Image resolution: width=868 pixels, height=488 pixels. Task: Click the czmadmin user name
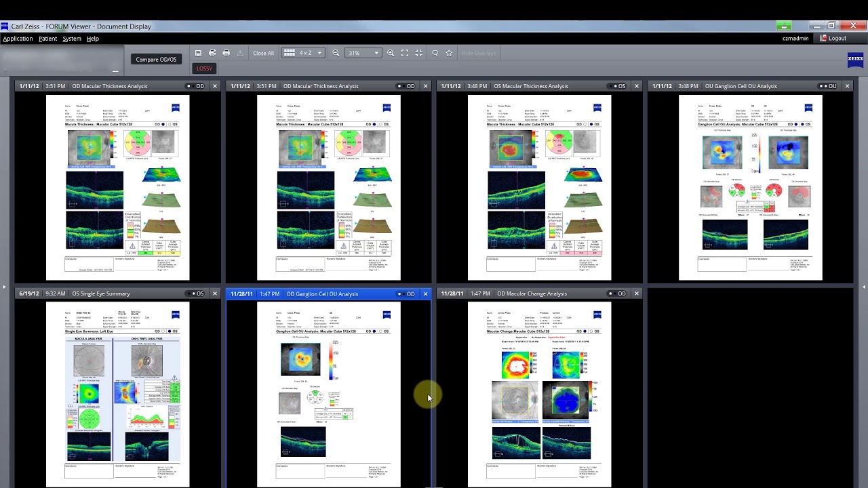tap(795, 39)
